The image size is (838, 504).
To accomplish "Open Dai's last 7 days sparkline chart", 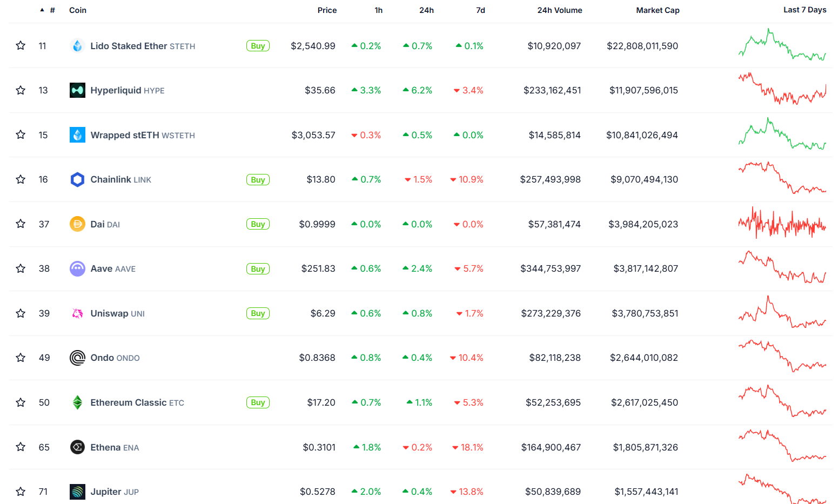I will tap(782, 224).
